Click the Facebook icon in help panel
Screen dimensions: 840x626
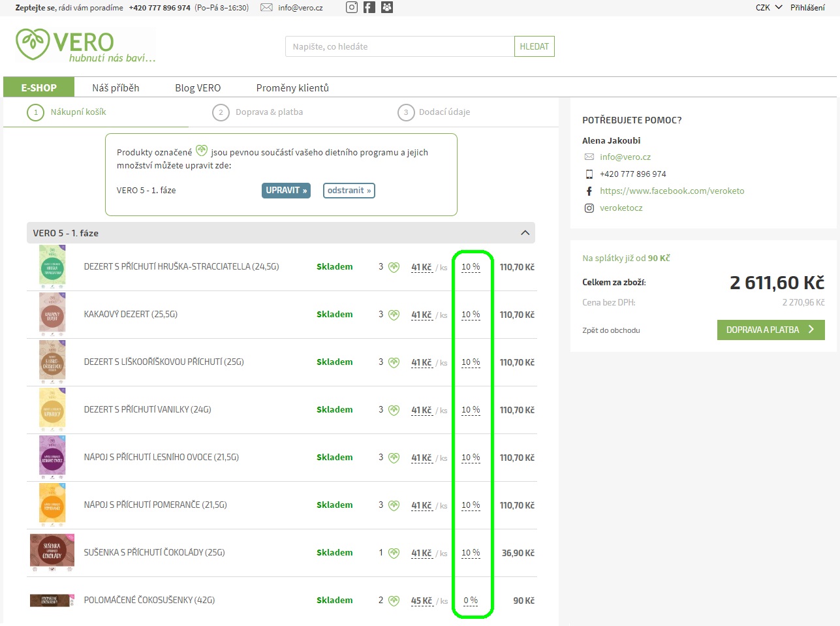tap(589, 191)
